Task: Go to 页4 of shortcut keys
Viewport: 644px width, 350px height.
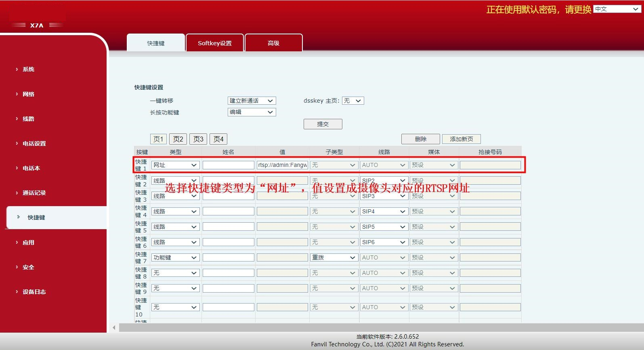Action: [218, 139]
